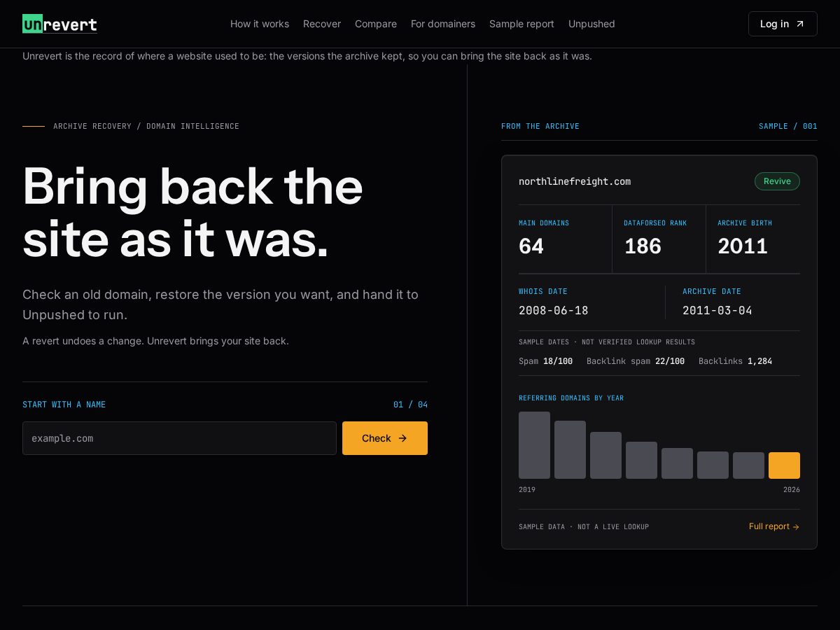This screenshot has width=840, height=630.
Task: Click the Unrevert logo
Action: tap(59, 24)
